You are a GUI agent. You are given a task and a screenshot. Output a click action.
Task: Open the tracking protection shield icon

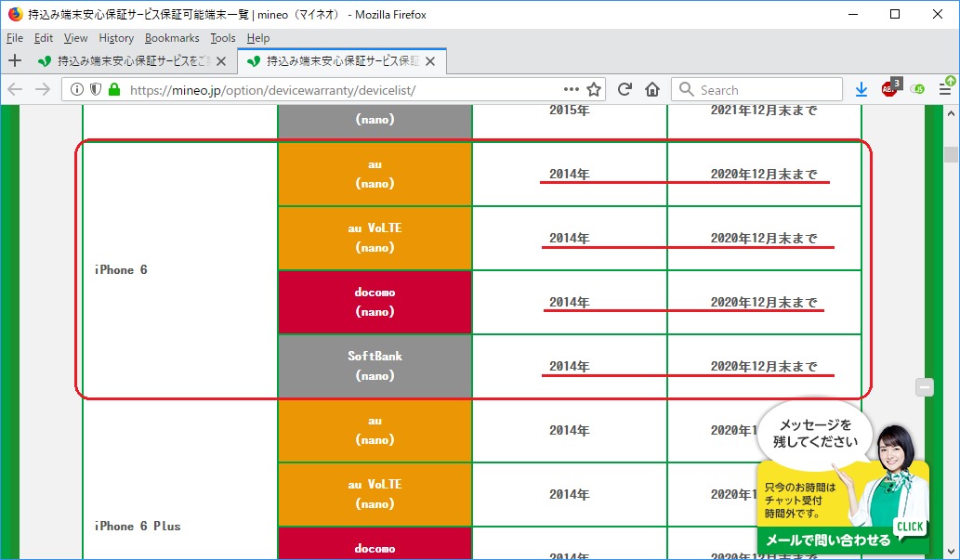pyautogui.click(x=96, y=90)
